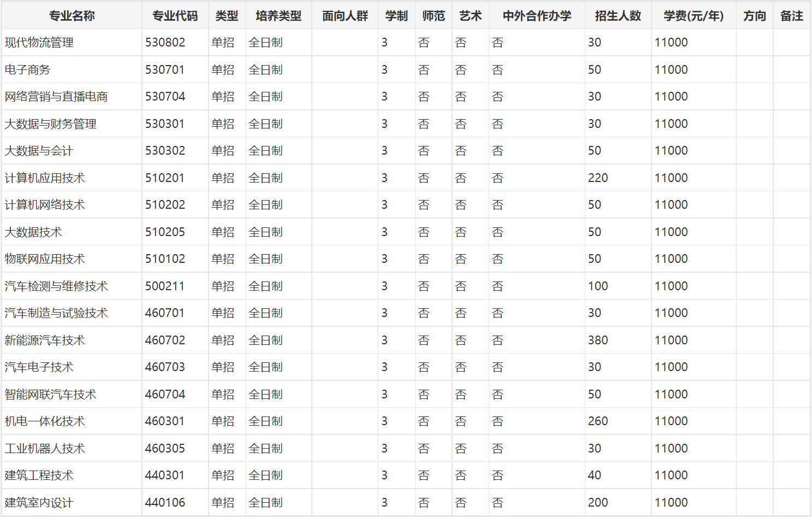Select the 新能源汽车技术 major name

coord(45,340)
